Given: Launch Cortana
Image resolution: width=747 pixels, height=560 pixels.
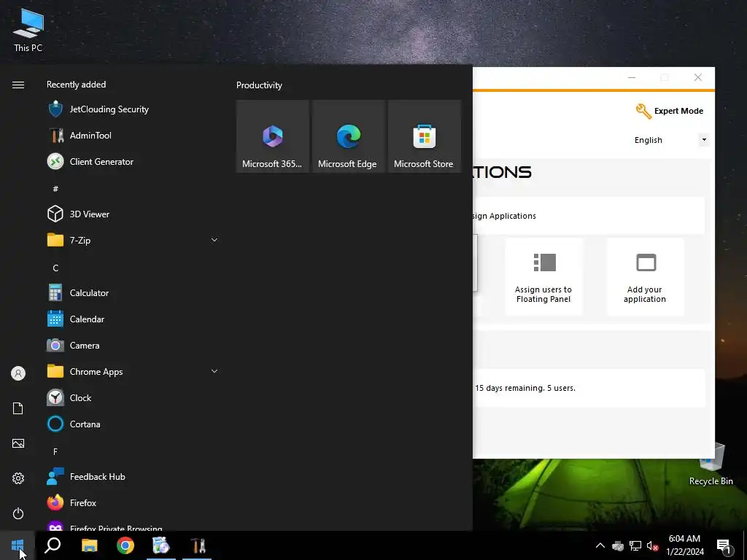Looking at the screenshot, I should [133, 424].
